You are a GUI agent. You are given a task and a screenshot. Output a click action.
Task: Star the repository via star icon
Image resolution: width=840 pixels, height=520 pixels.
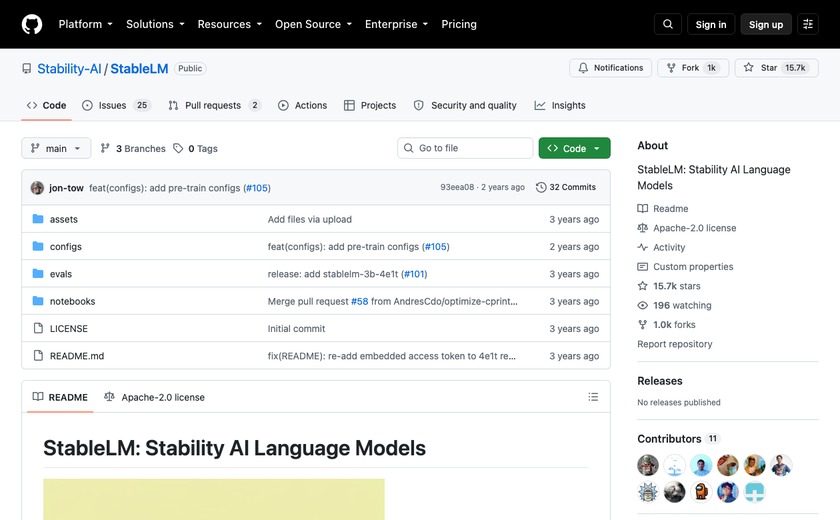pos(748,67)
